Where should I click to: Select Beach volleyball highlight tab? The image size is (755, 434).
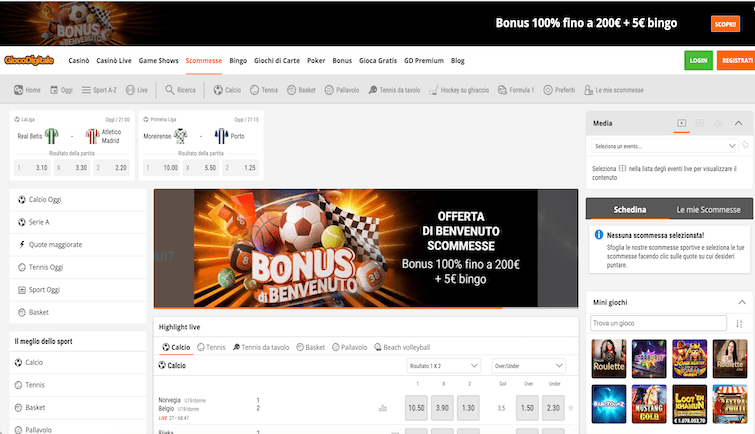pyautogui.click(x=402, y=347)
